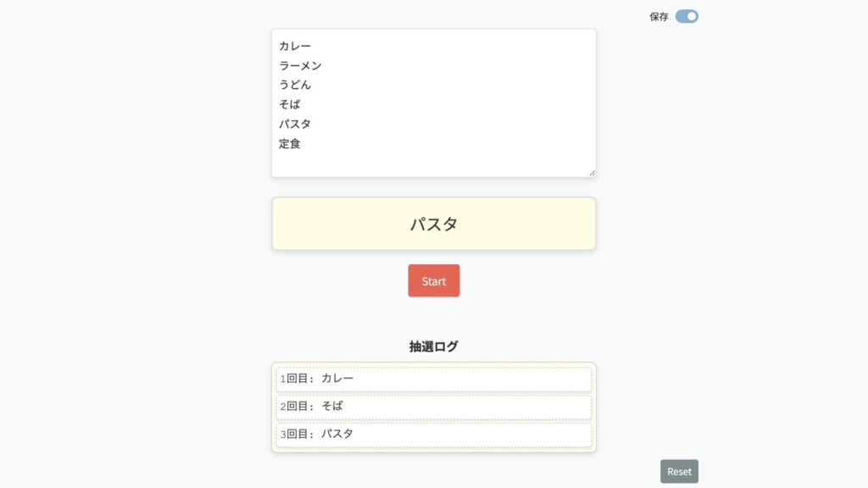Click the パスタ result display box
Viewport: 868px width, 488px height.
[433, 224]
